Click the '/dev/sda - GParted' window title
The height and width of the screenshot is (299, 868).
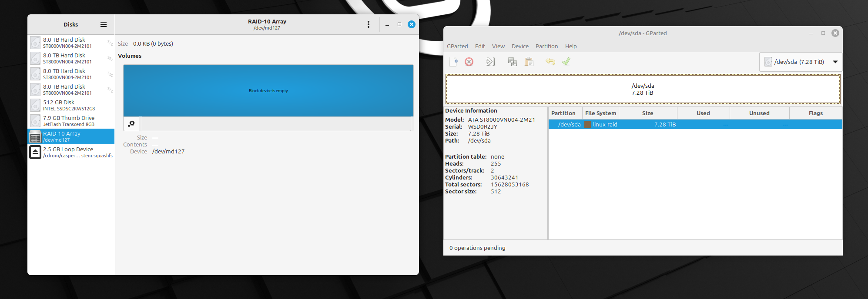click(x=643, y=33)
